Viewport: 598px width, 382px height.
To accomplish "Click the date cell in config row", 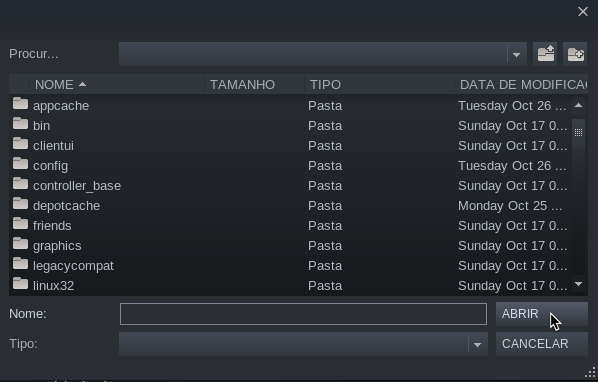I will coord(512,166).
